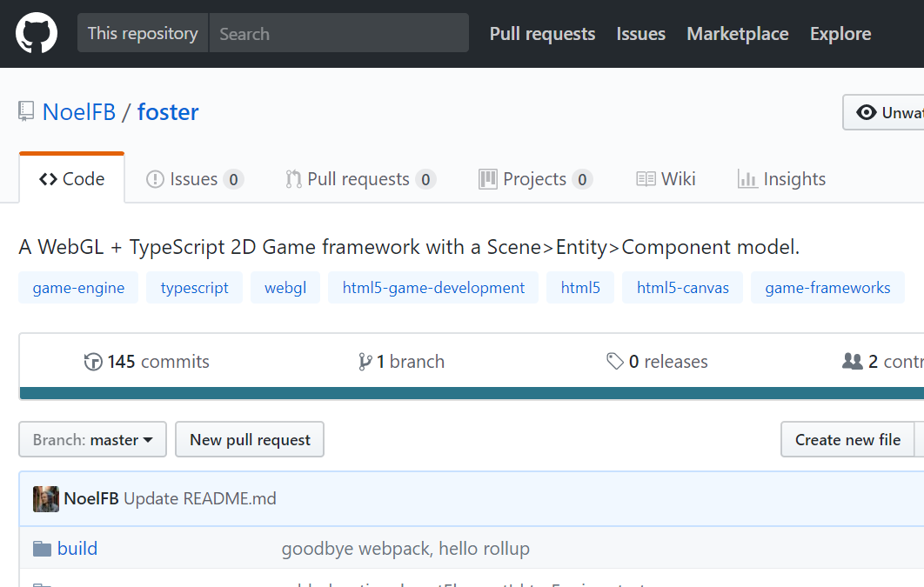This screenshot has width=924, height=587.
Task: Switch to the Projects tab
Action: [x=535, y=179]
